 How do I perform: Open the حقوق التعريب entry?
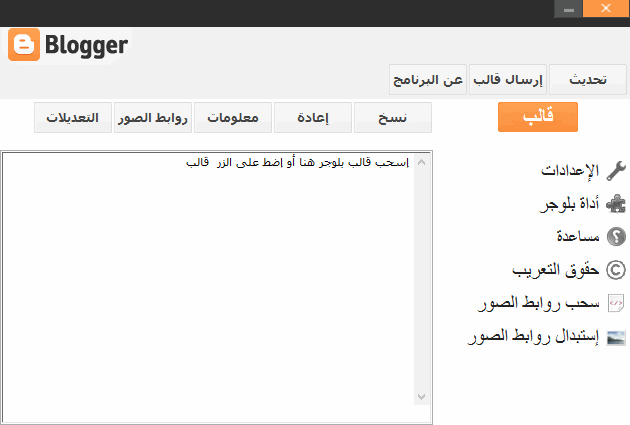[x=556, y=270]
